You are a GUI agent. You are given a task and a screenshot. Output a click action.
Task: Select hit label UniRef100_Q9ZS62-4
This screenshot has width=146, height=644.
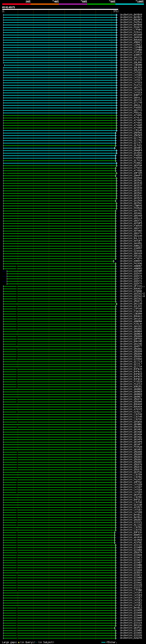click(x=132, y=296)
